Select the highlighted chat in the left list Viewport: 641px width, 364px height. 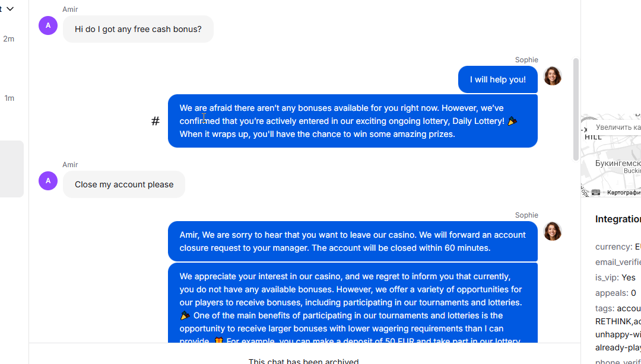click(x=12, y=169)
